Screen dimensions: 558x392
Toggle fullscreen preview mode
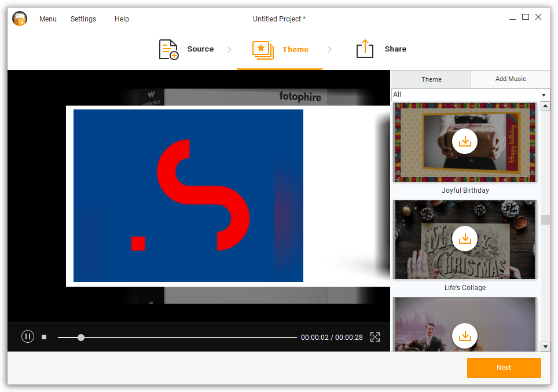375,337
